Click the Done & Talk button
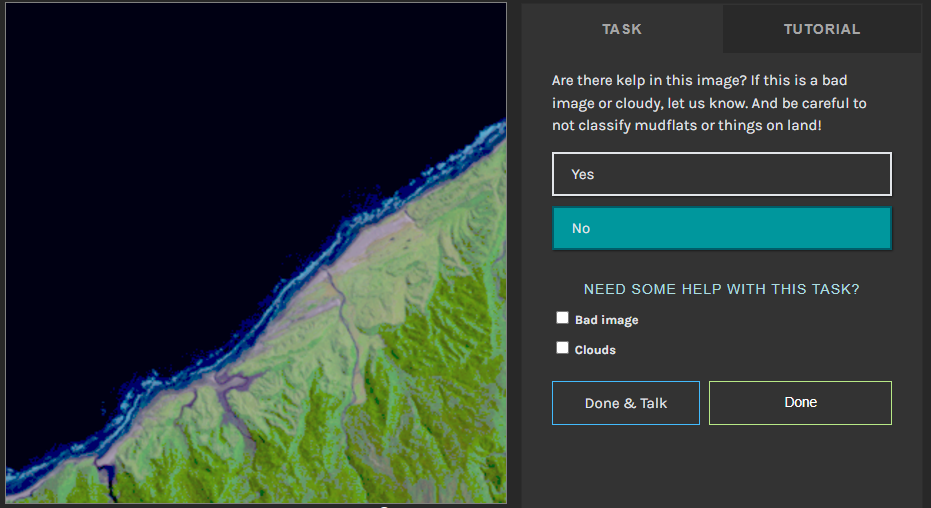This screenshot has width=931, height=508. (626, 403)
